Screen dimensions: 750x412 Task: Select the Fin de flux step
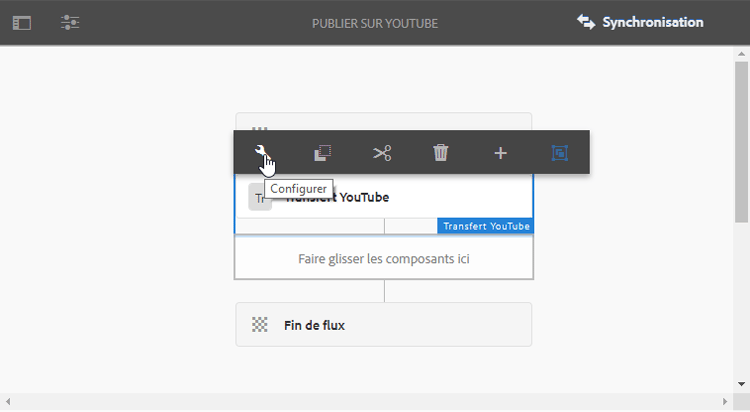tap(384, 324)
